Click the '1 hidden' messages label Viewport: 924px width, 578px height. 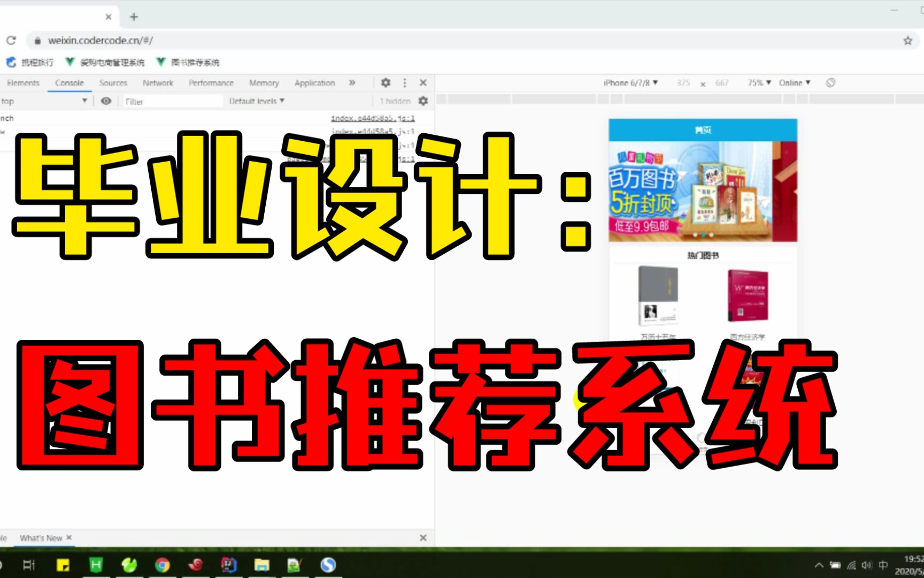pos(395,101)
